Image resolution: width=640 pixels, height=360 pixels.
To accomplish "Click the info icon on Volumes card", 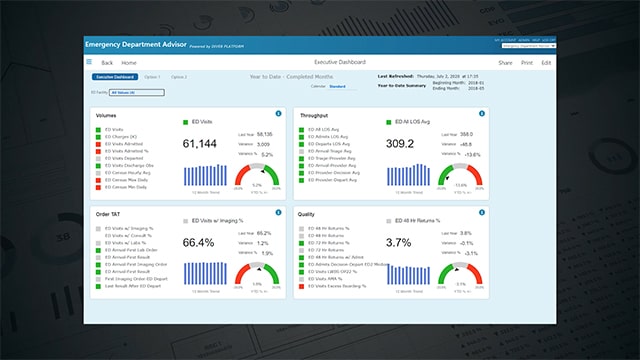I will [278, 113].
